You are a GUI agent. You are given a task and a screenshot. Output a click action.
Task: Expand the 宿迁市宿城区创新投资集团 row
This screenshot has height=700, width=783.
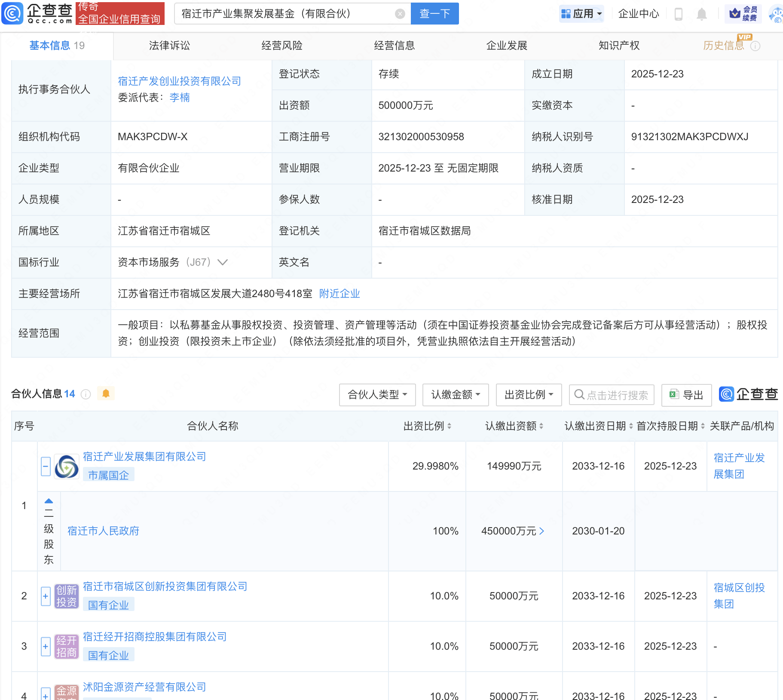click(x=46, y=596)
